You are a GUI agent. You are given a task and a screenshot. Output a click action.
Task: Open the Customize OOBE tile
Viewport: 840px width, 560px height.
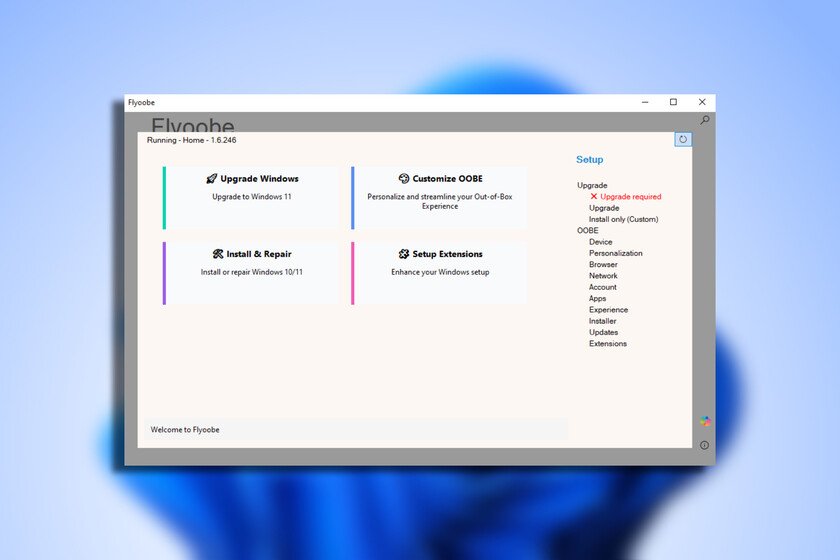click(x=439, y=198)
